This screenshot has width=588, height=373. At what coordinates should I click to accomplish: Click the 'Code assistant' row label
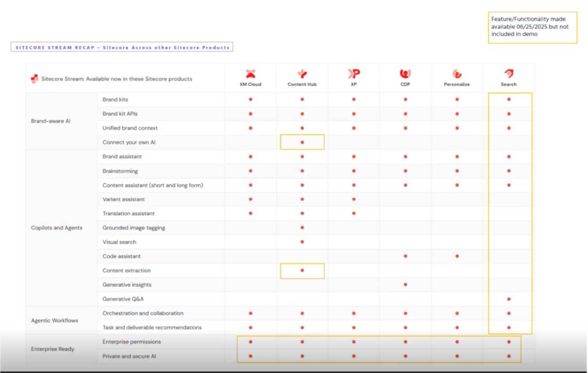pyautogui.click(x=121, y=256)
